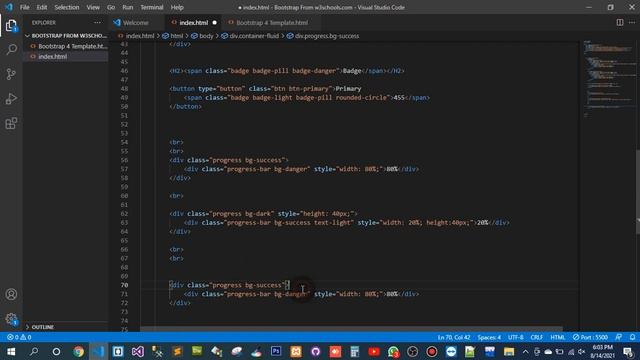Image resolution: width=640 pixels, height=360 pixels.
Task: Open editor More Actions ellipsis
Action: (x=632, y=22)
